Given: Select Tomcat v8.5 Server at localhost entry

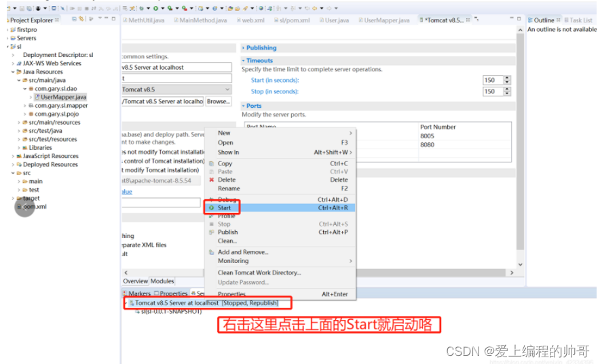Looking at the screenshot, I should click(204, 303).
